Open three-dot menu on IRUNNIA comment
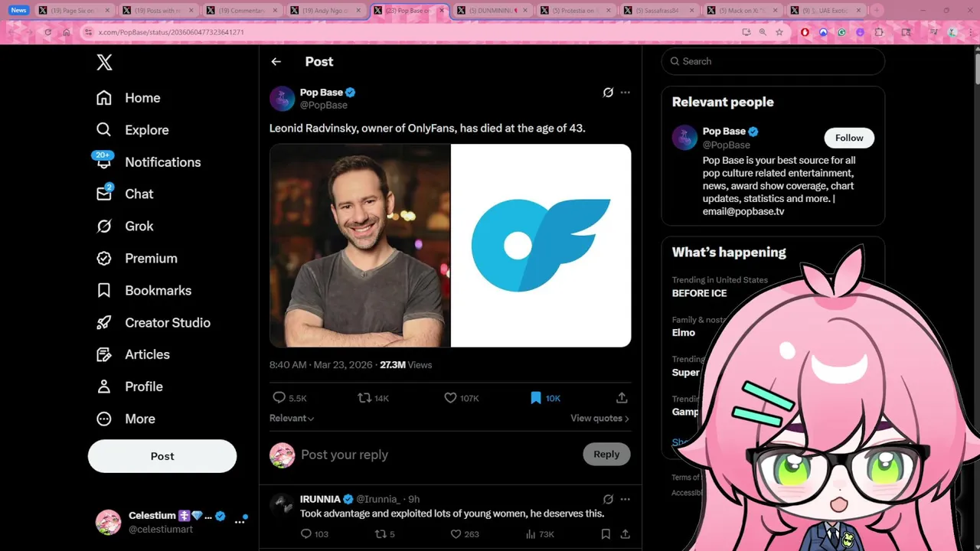The height and width of the screenshot is (551, 980). pos(626,499)
